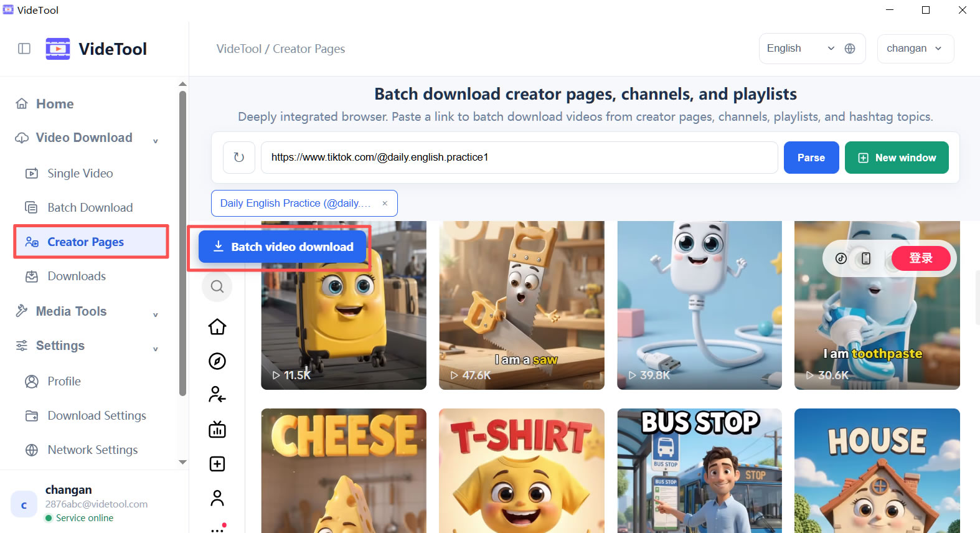The height and width of the screenshot is (533, 980).
Task: Open the English language dropdown
Action: point(812,49)
